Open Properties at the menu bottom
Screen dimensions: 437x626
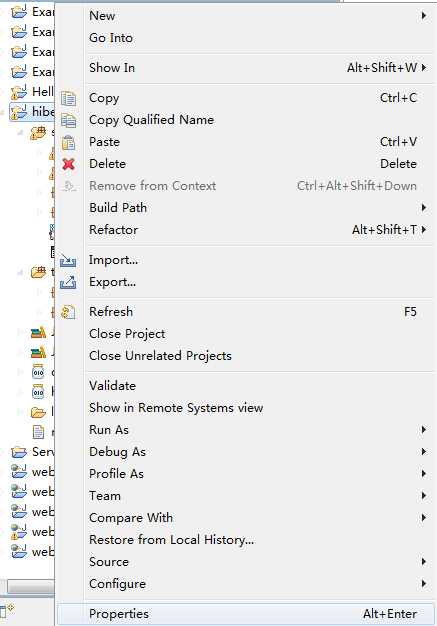click(x=245, y=614)
